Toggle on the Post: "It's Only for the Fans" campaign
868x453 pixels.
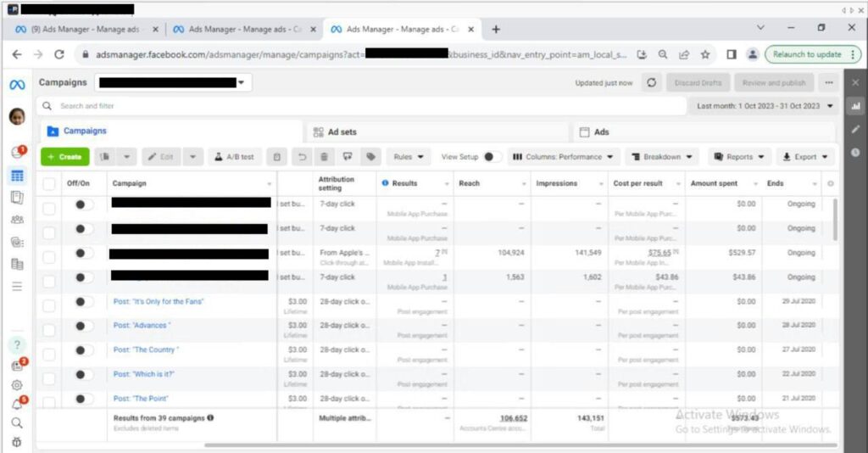(84, 302)
